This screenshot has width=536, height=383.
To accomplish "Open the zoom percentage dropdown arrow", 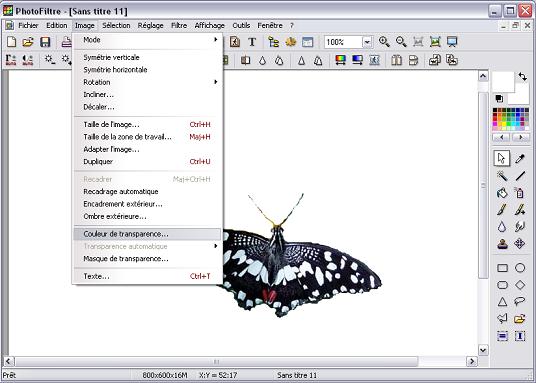I will click(367, 42).
